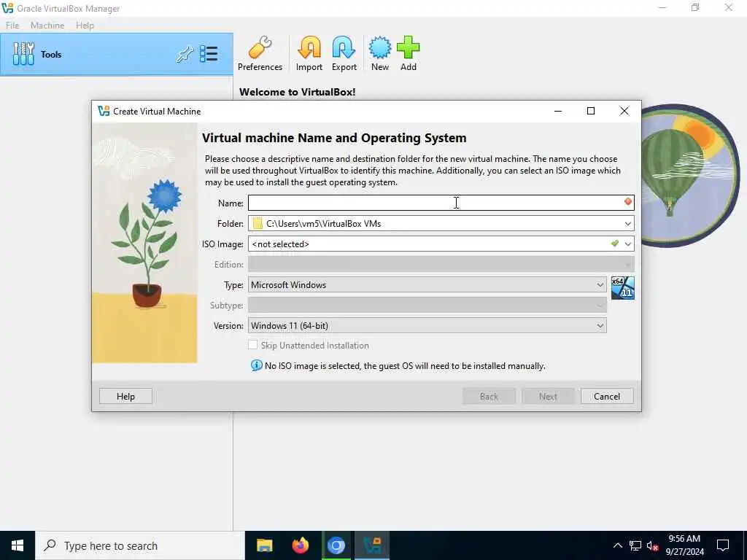Open the File menu
This screenshot has height=560, width=747.
pyautogui.click(x=12, y=26)
